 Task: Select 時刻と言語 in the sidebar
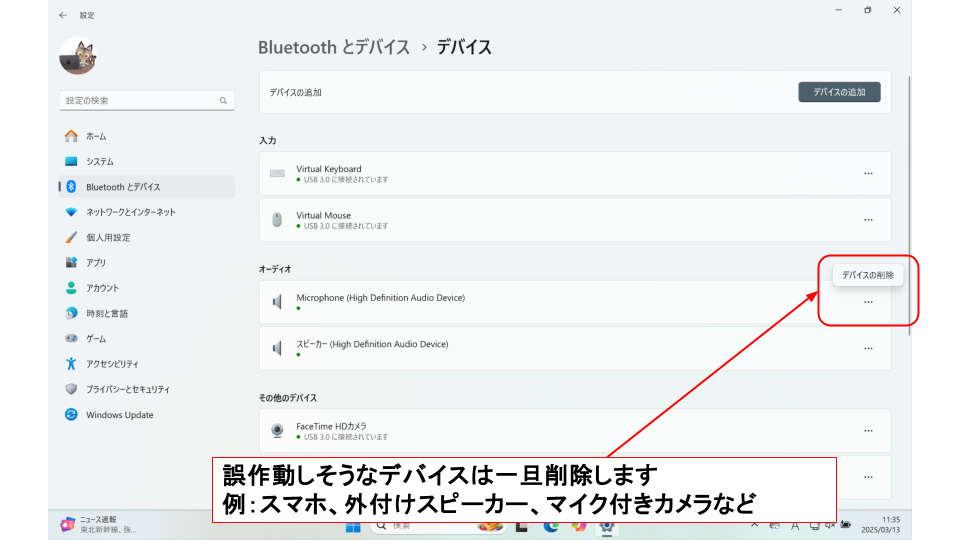click(x=106, y=313)
